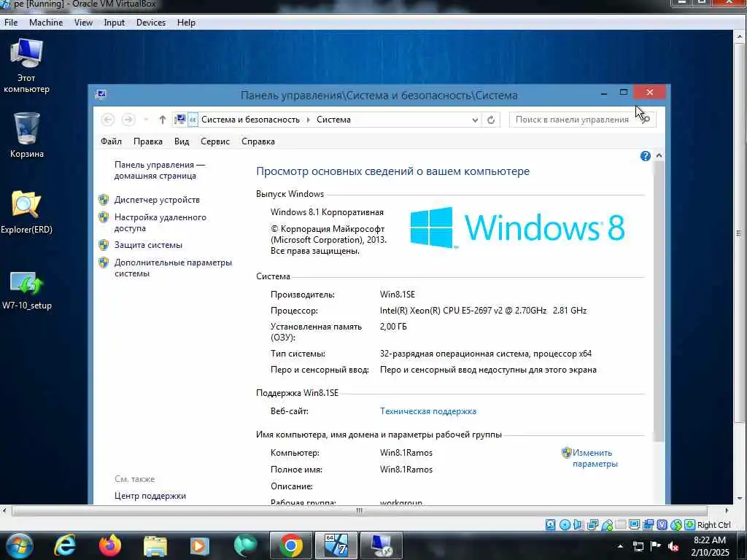Image resolution: width=747 pixels, height=560 pixels.
Task: Open VirtualBox Devices menu
Action: (151, 23)
